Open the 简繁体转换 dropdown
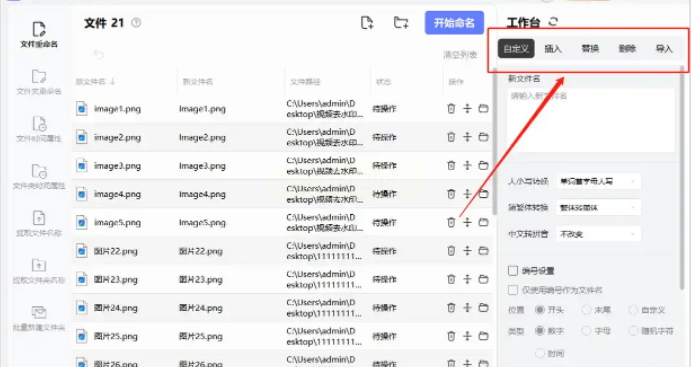The image size is (691, 367). tap(598, 208)
